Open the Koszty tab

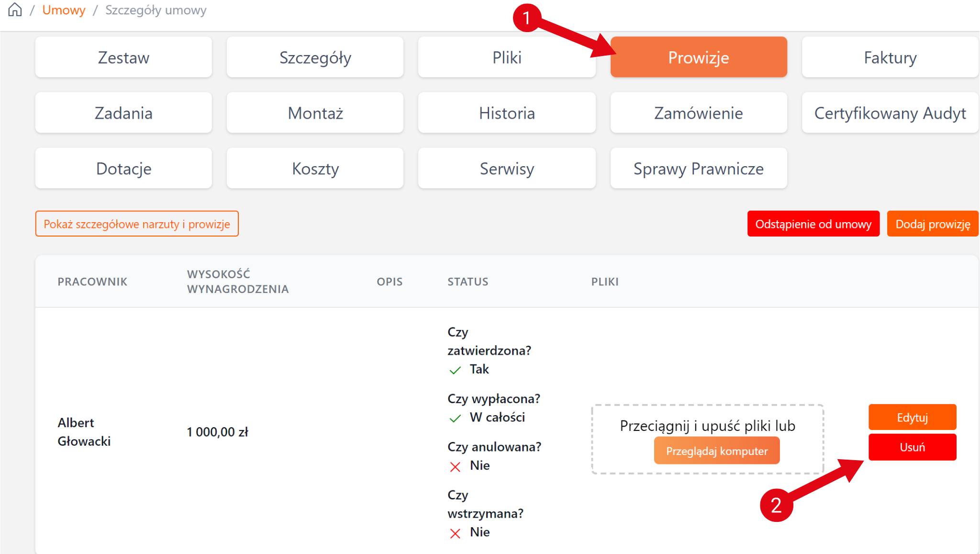[315, 169]
